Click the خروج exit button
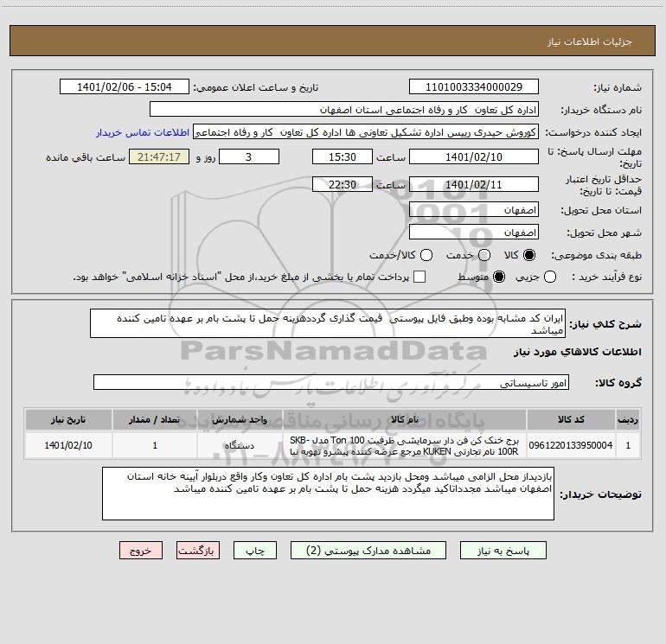 click(x=141, y=551)
